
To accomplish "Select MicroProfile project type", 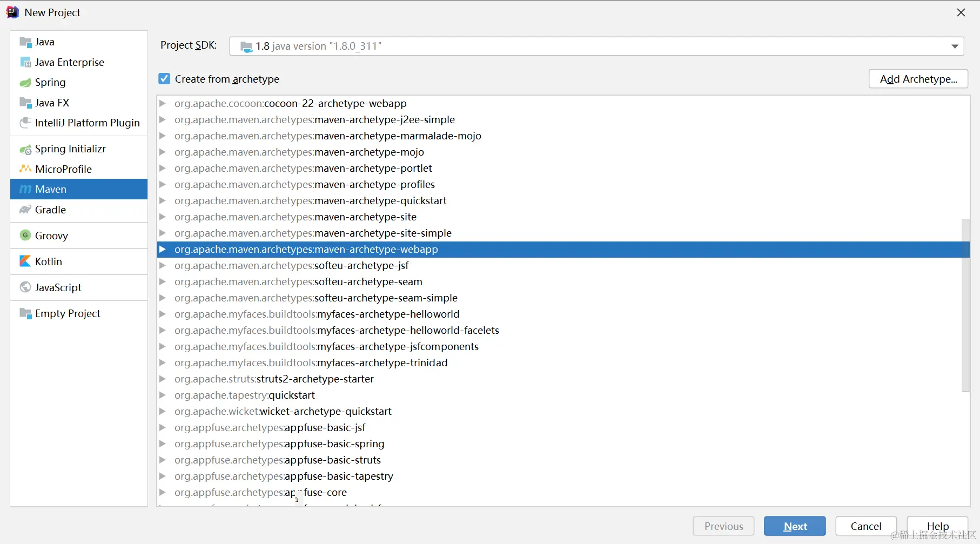I will (79, 169).
